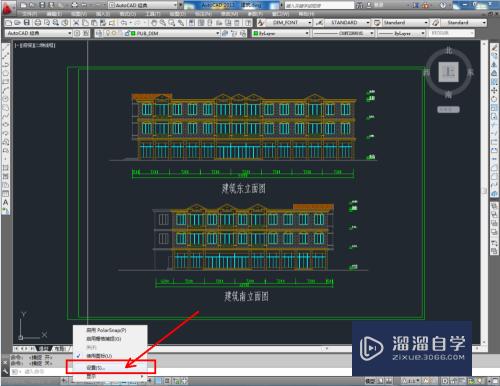The width and height of the screenshot is (500, 386).
Task: Click the New drawing icon in the standard toolbar
Action: click(x=9, y=23)
